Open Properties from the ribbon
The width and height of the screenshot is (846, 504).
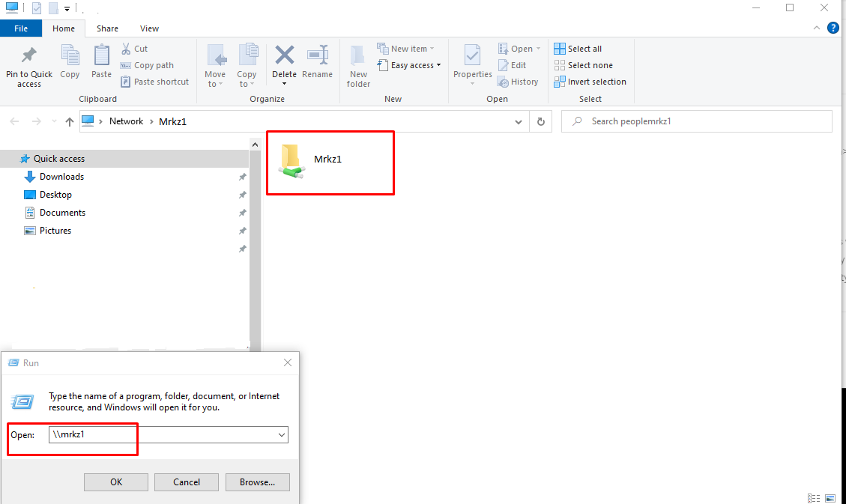tap(473, 64)
